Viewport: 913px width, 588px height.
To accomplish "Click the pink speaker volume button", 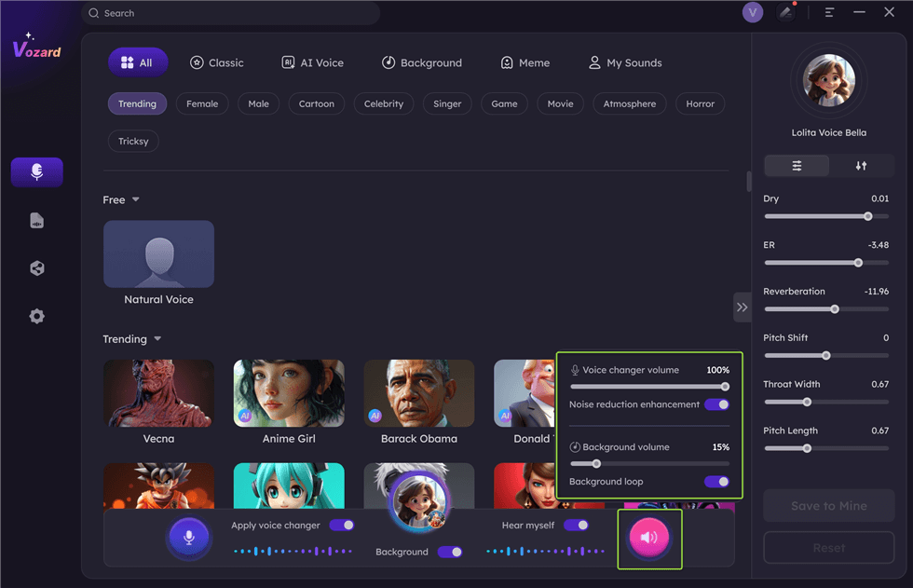I will click(649, 538).
